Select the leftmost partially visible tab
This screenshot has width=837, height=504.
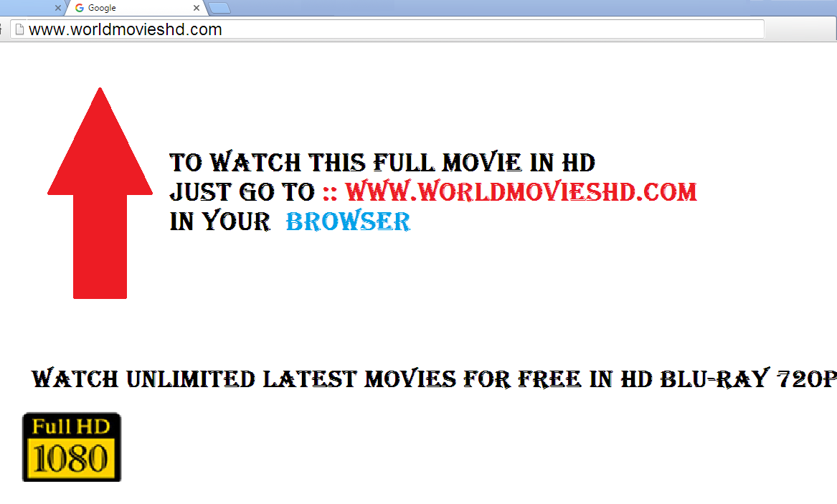(32, 8)
